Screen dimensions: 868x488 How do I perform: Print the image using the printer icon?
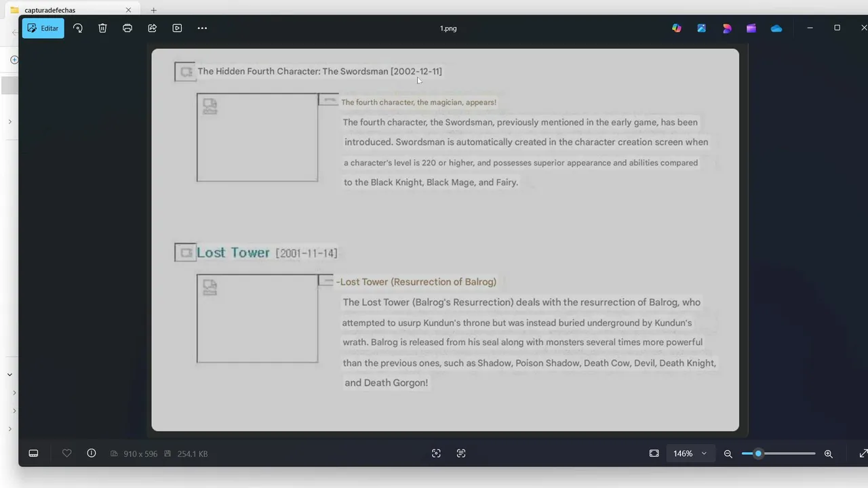click(x=127, y=28)
